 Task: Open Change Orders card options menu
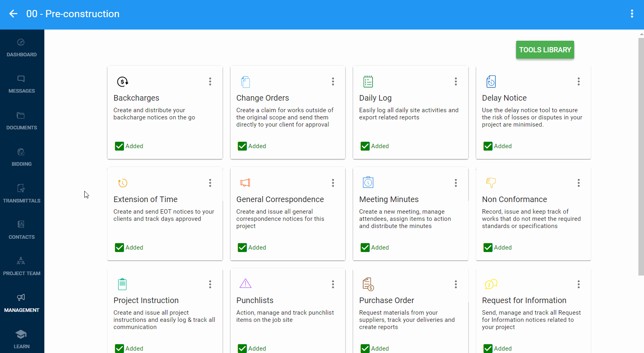333,81
